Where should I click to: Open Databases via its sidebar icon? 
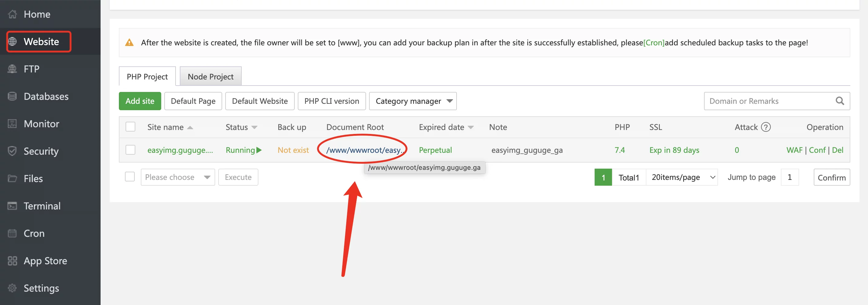pos(12,96)
